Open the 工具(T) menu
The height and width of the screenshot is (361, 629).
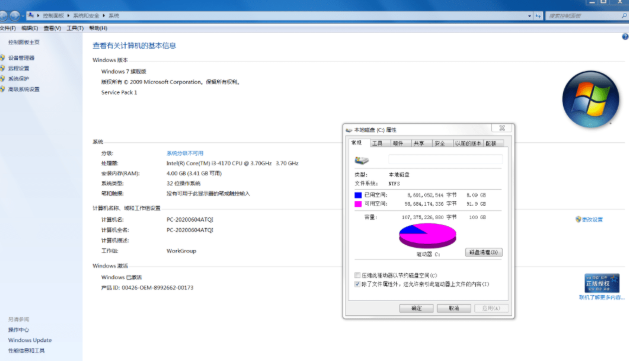point(75,28)
